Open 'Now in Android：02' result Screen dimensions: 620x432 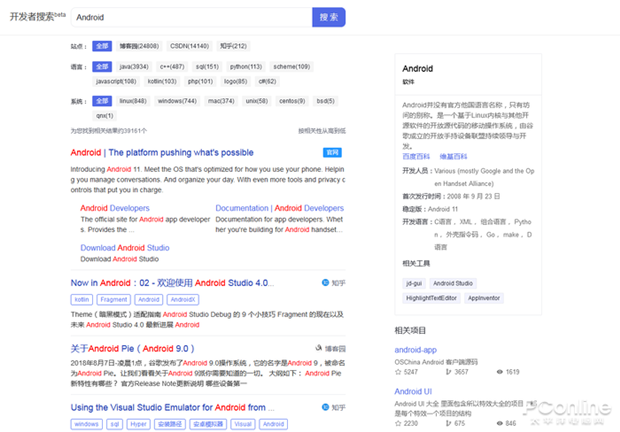pyautogui.click(x=172, y=283)
